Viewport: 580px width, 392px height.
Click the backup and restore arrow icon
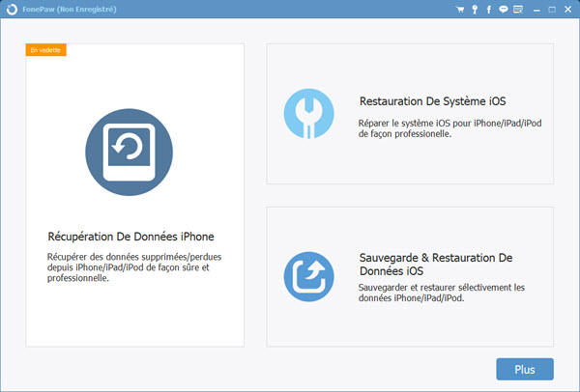(309, 276)
